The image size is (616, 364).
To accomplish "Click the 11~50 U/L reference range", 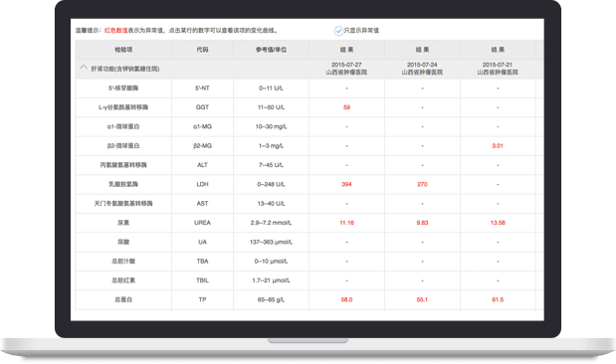I will click(271, 107).
